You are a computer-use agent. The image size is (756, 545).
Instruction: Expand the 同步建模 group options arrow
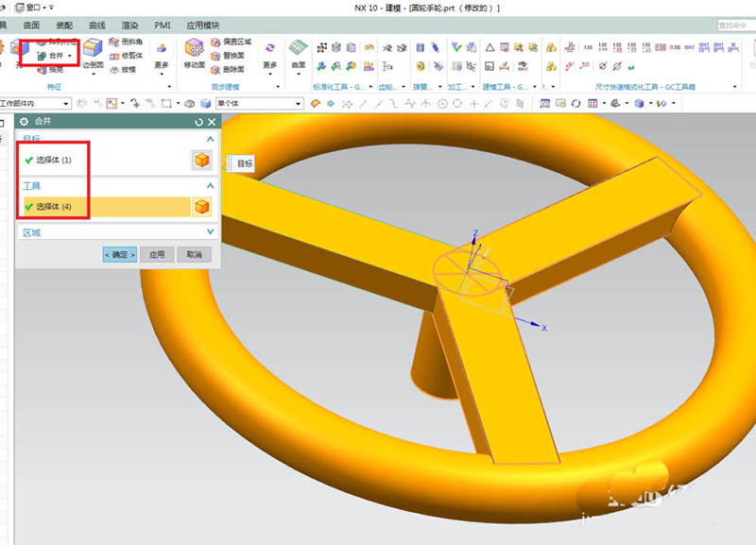pos(278,87)
